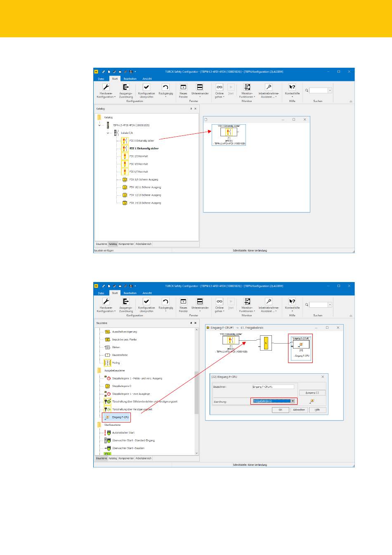Select FDX 14/15 Sicherer Ausgang tree item
The width and height of the screenshot is (392, 555).
click(x=145, y=203)
